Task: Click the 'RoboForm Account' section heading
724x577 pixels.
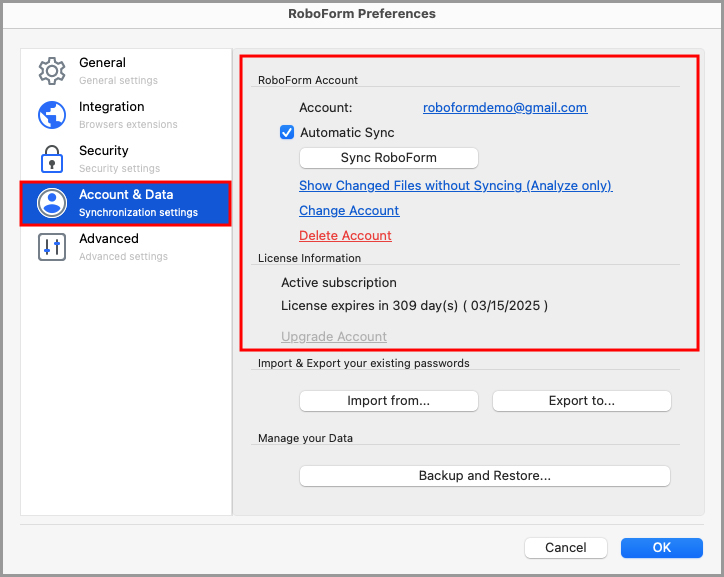Action: pyautogui.click(x=308, y=80)
